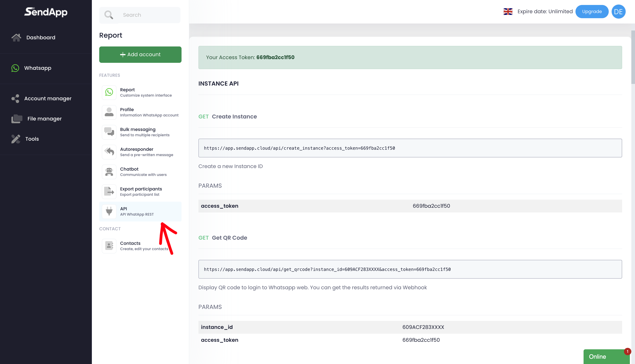The width and height of the screenshot is (635, 364).
Task: Click the Chatbot robot icon
Action: click(109, 172)
